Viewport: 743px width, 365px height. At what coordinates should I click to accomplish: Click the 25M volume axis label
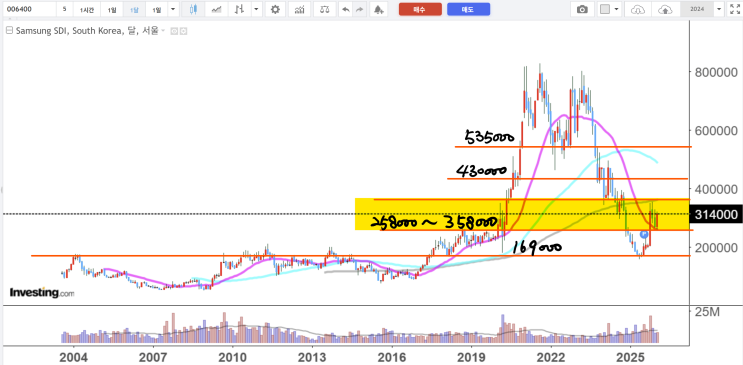pyautogui.click(x=706, y=312)
